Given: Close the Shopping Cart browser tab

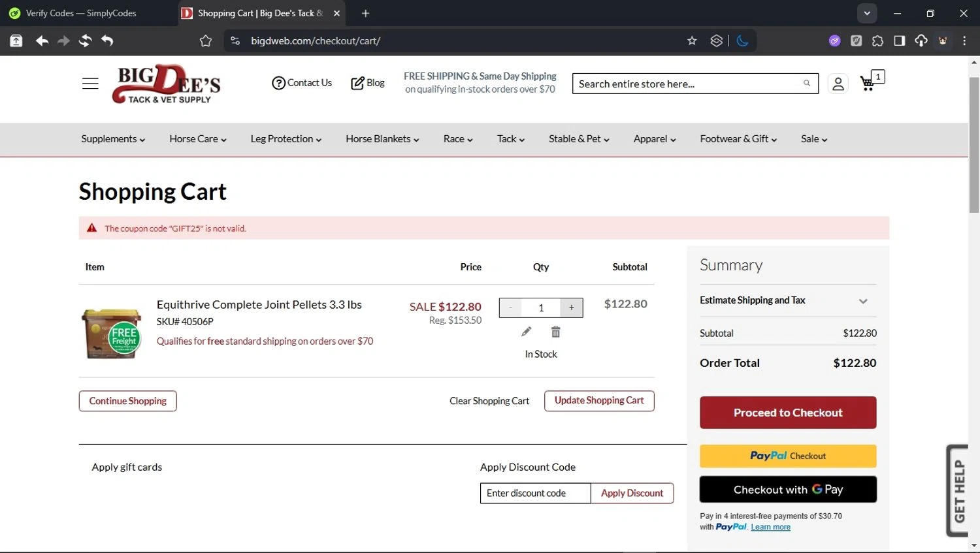Looking at the screenshot, I should [336, 13].
